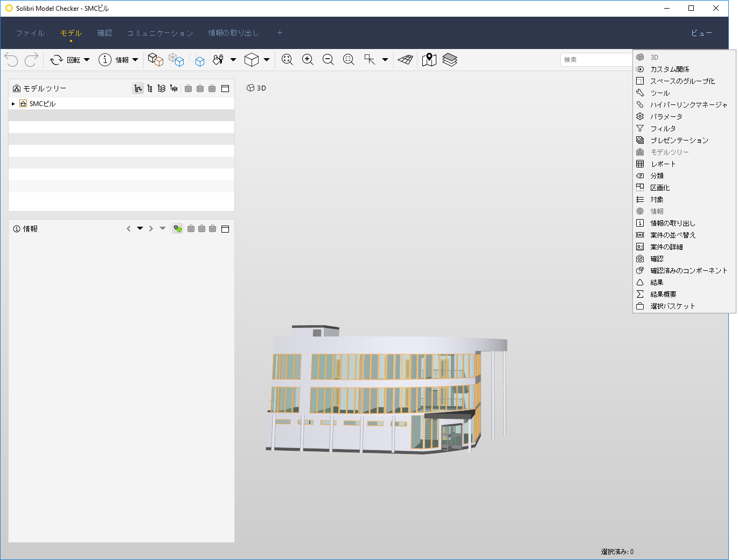This screenshot has height=560, width=738.
Task: Toggle the highlighted tree hierarchy view in モデルツリー
Action: [138, 88]
